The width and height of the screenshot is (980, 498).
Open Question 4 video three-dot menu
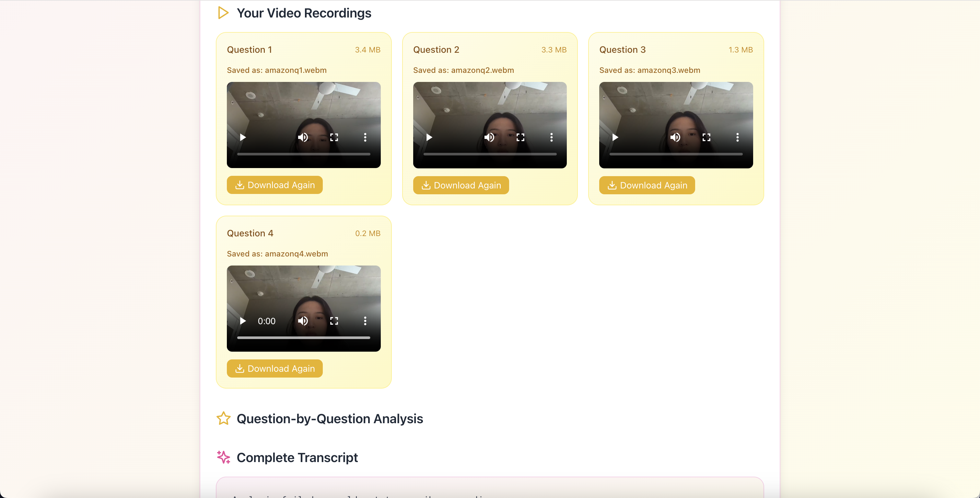[x=365, y=321]
